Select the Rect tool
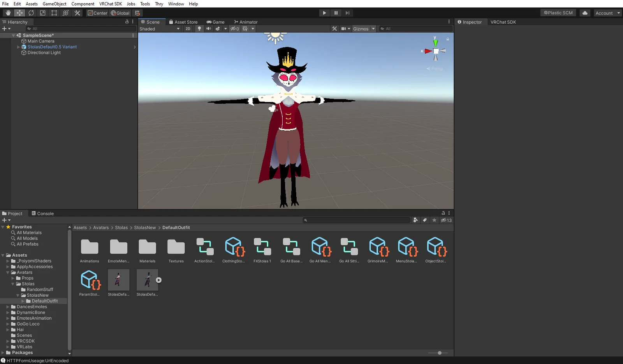This screenshot has height=364, width=623. 54,13
